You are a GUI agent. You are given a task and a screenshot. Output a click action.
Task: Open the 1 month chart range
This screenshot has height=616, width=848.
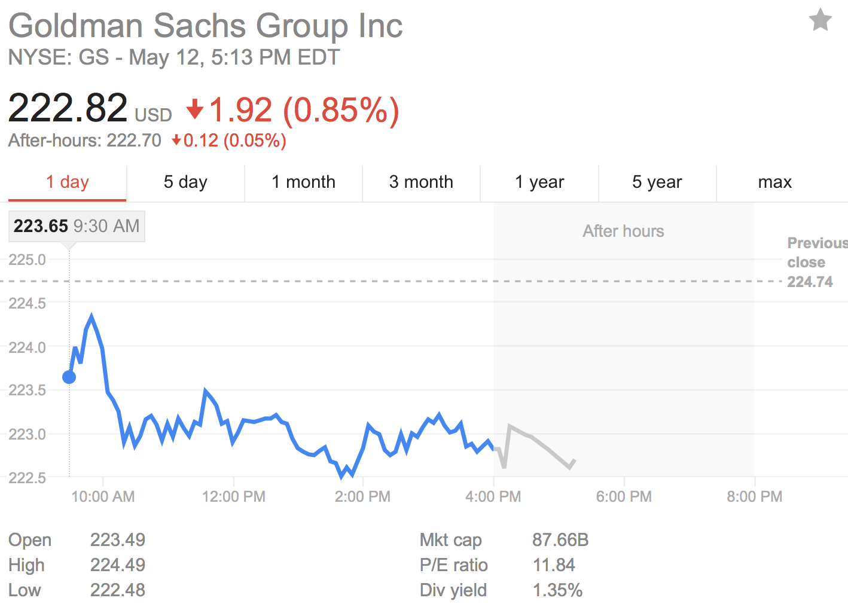click(x=303, y=182)
